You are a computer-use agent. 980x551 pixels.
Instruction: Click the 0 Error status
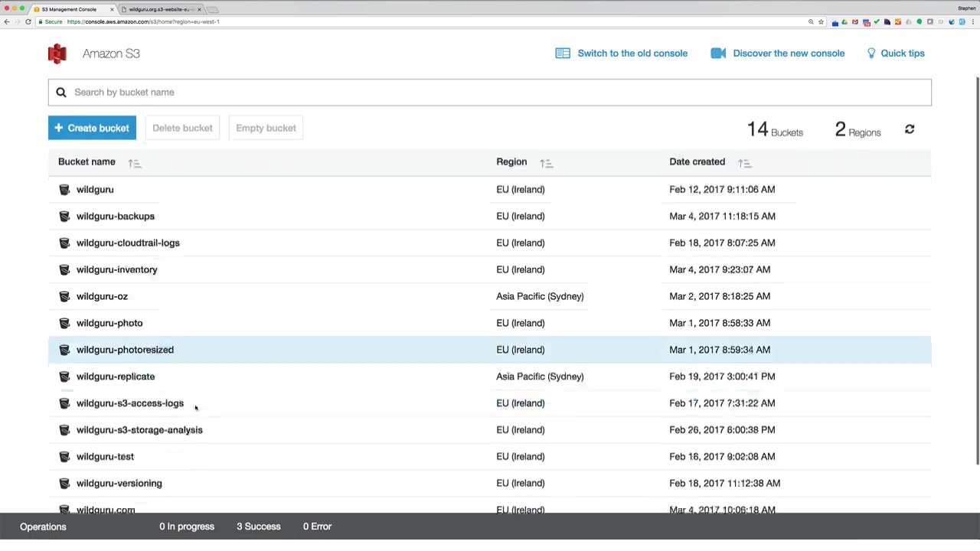click(x=317, y=527)
